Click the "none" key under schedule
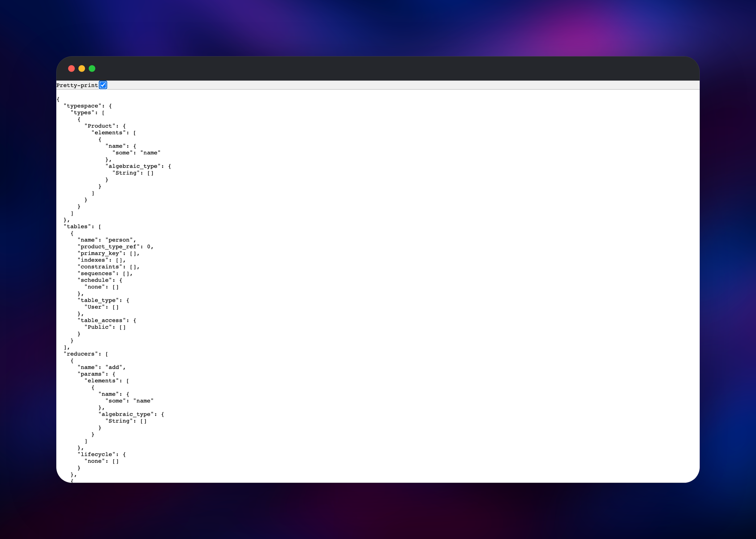This screenshot has height=539, width=756. pos(94,287)
